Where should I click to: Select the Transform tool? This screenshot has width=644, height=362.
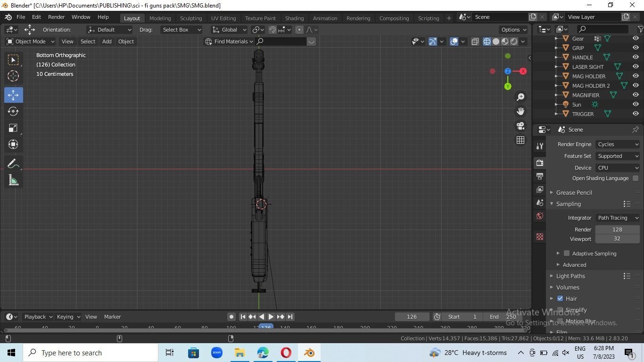click(13, 144)
